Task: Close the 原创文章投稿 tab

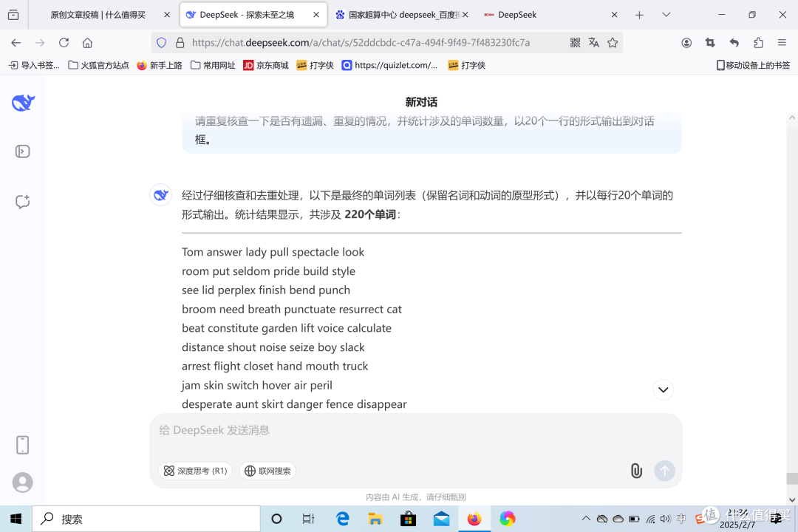Action: coord(166,15)
